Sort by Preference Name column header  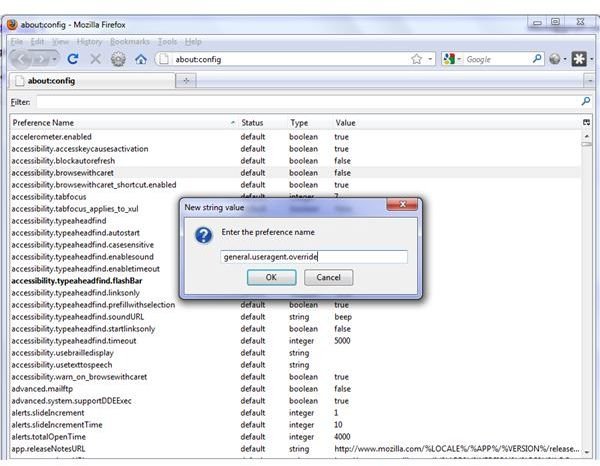pos(124,123)
